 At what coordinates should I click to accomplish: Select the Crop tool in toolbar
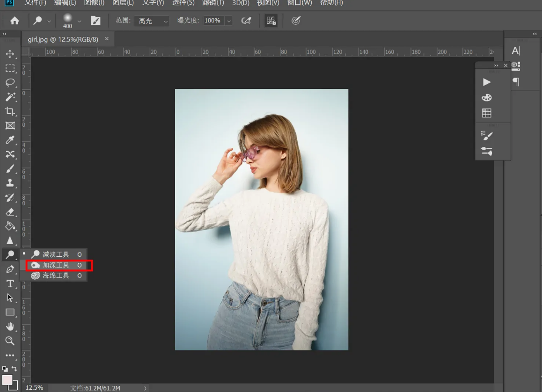10,111
